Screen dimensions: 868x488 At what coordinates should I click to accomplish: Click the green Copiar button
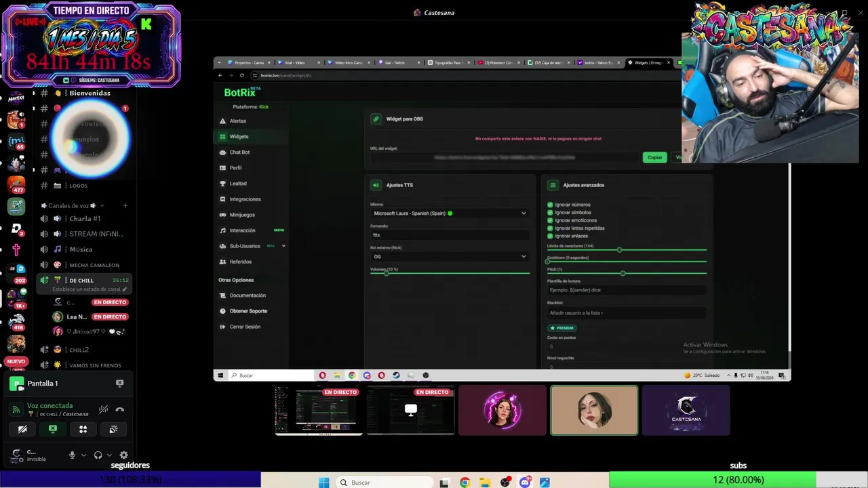click(654, 157)
